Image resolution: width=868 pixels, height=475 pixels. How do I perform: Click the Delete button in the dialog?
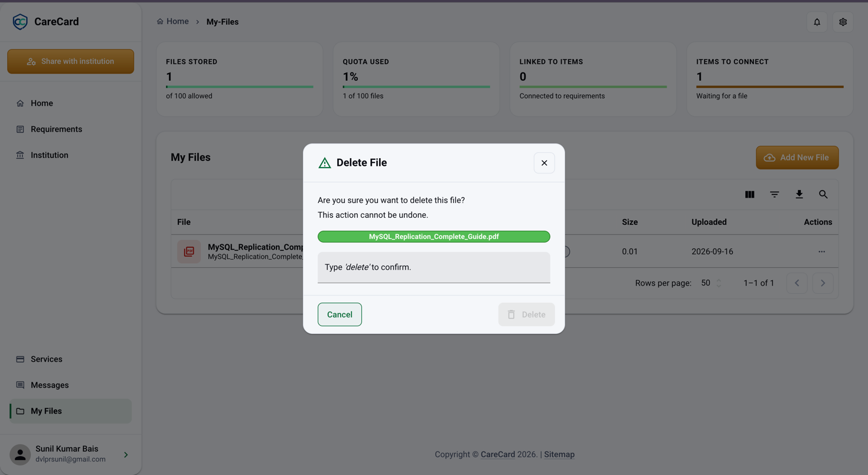click(527, 315)
